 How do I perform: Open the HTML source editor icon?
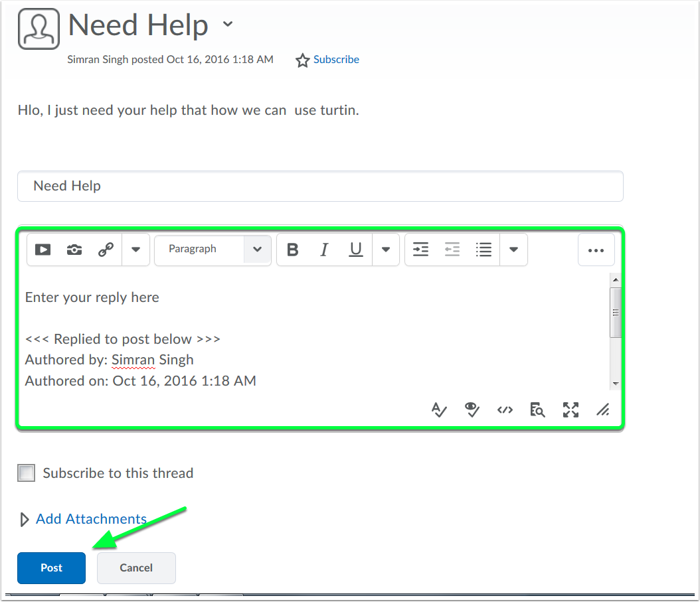pyautogui.click(x=505, y=410)
